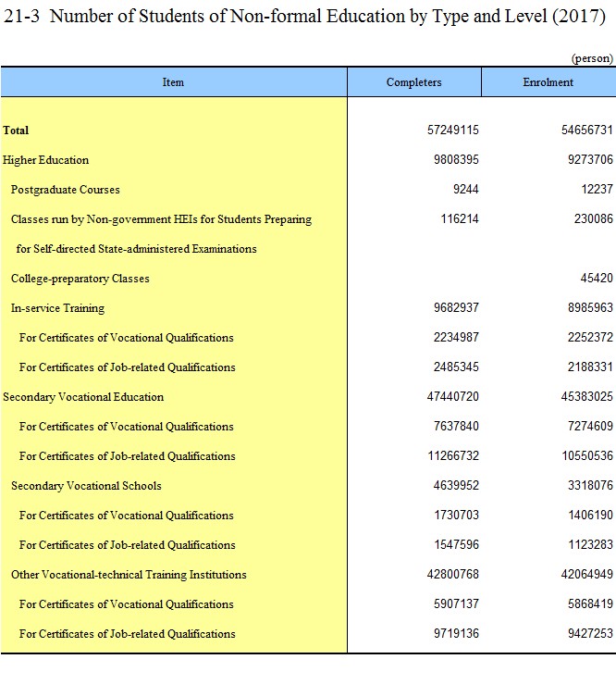Image resolution: width=616 pixels, height=684 pixels.
Task: Select 'for Self-directed State-administered Examinations' line
Action: coord(137,249)
